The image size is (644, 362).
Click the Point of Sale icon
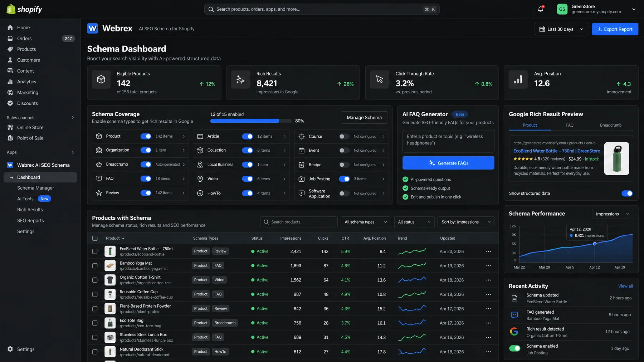click(10, 138)
